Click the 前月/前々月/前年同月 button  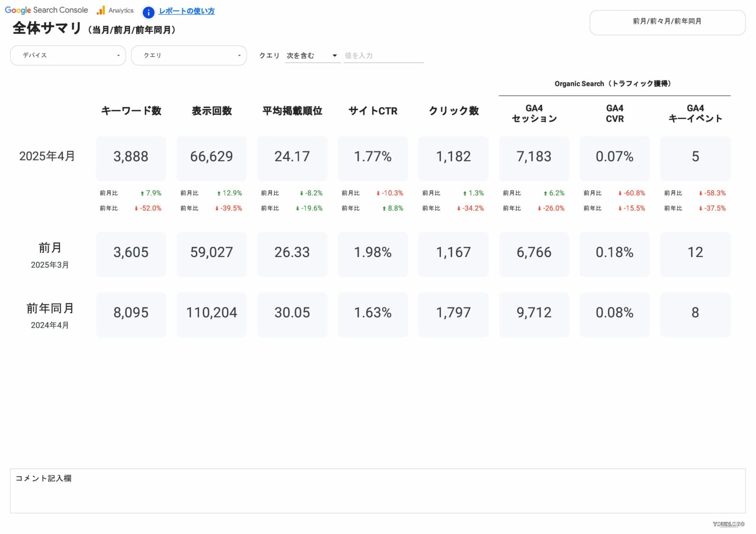[667, 22]
